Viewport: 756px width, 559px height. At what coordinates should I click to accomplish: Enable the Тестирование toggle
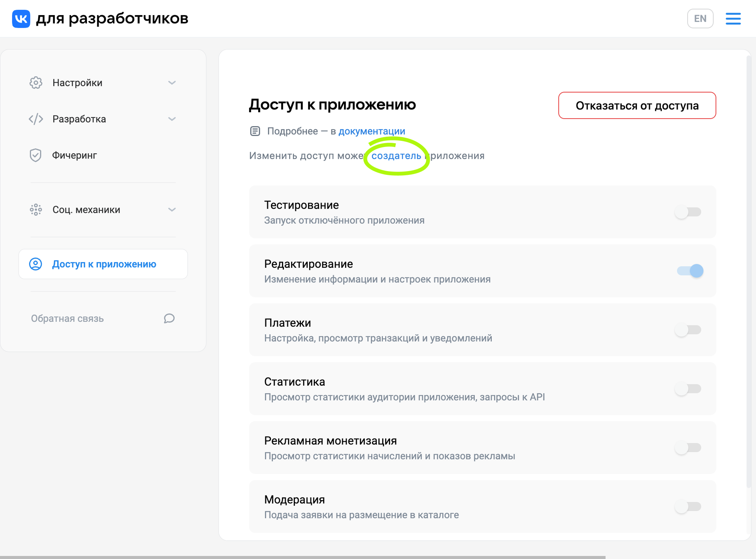click(688, 212)
